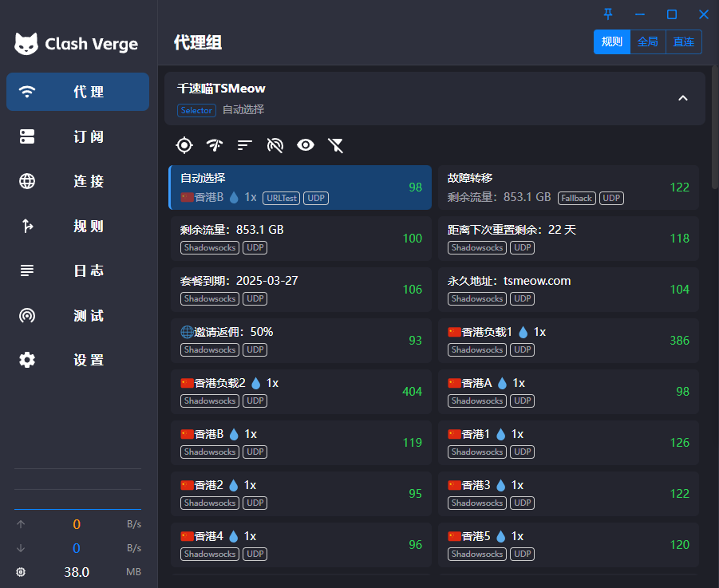719x588 pixels.
Task: Choose 香港B Shadowsocks node card
Action: click(301, 443)
